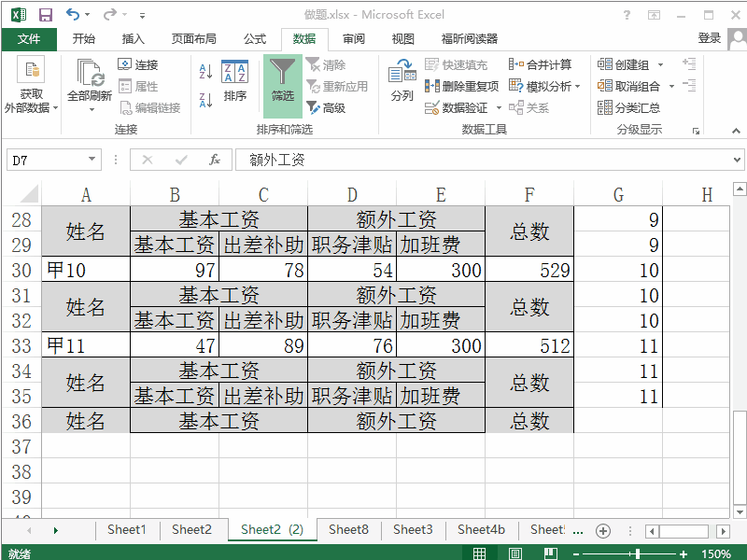Click the 文件 menu
Viewport: 747px width, 560px height.
[x=29, y=39]
